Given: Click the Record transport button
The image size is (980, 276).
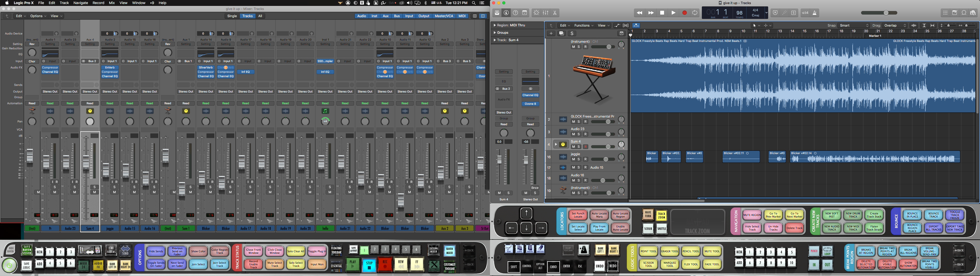Looking at the screenshot, I should [684, 13].
